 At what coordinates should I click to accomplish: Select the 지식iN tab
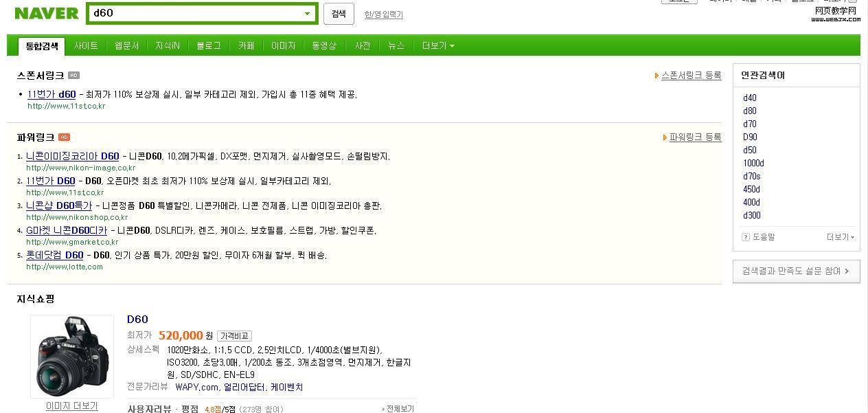click(x=168, y=46)
